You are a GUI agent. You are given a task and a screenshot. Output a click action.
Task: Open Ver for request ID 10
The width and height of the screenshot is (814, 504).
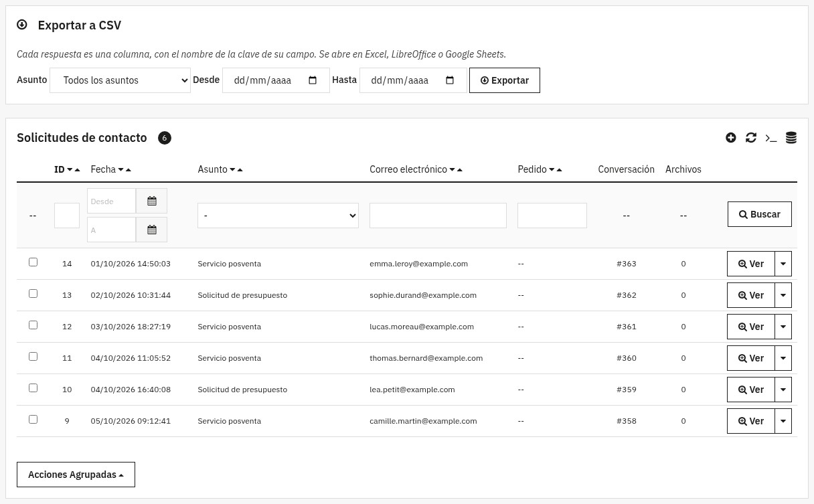[751, 390]
